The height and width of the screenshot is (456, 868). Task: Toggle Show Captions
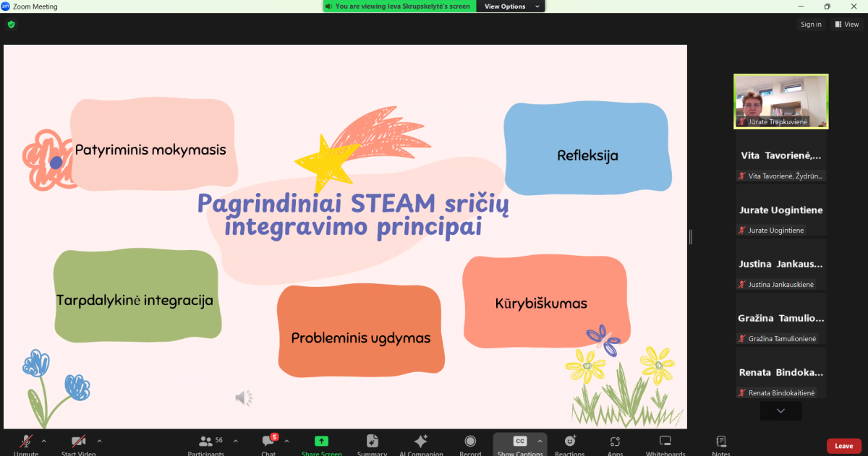pos(519,442)
